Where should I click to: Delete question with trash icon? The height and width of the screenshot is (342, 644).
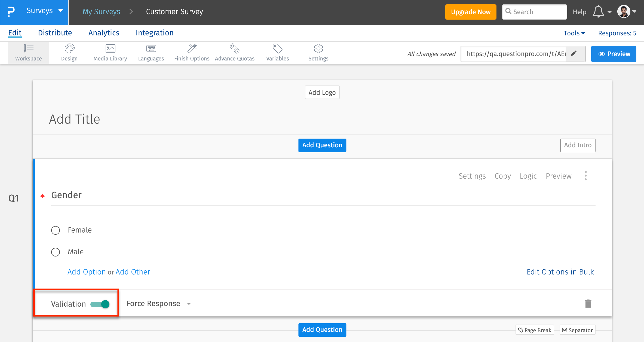pyautogui.click(x=588, y=304)
